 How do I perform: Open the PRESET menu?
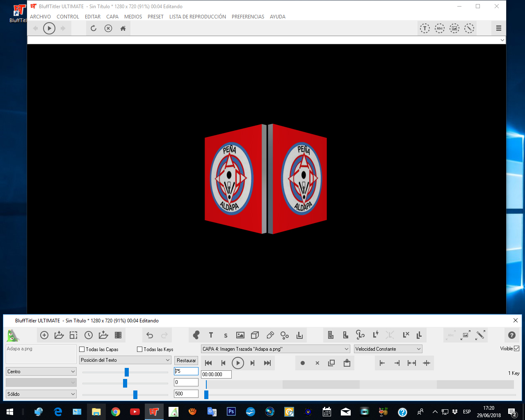155,17
